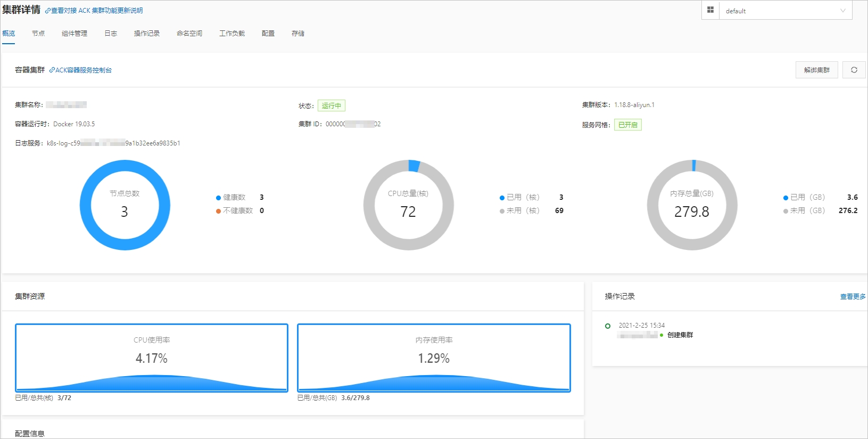The width and height of the screenshot is (868, 439).
Task: Open the 工作负载 tab
Action: click(x=232, y=33)
